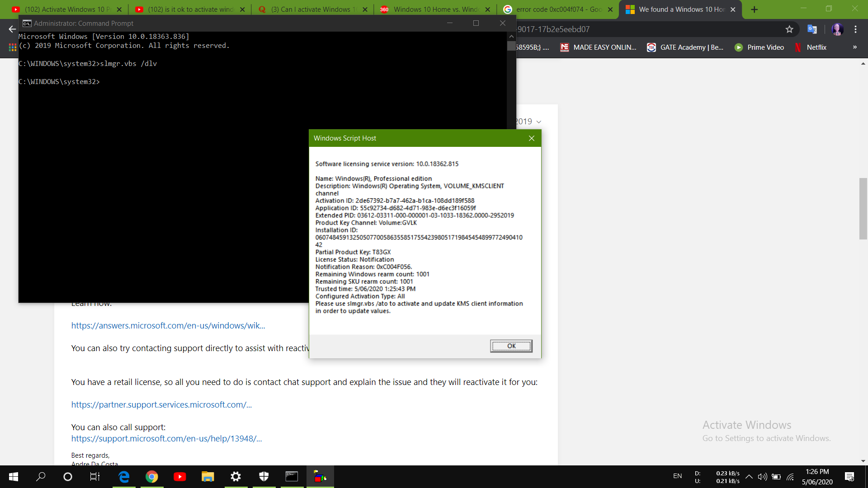Open Netflix bookmark
Image resolution: width=868 pixels, height=488 pixels.
(811, 47)
